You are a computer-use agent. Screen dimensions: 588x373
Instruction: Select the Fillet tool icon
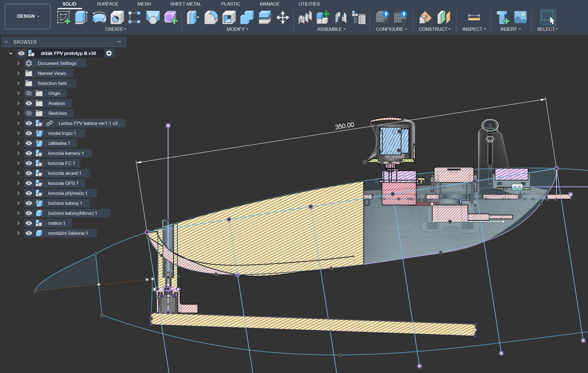click(x=211, y=17)
